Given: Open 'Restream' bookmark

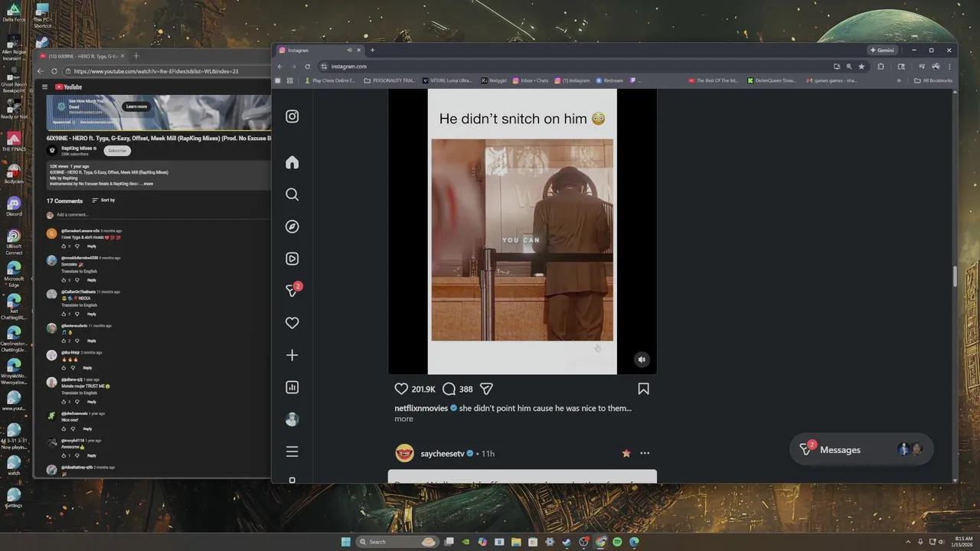Looking at the screenshot, I should click(609, 80).
